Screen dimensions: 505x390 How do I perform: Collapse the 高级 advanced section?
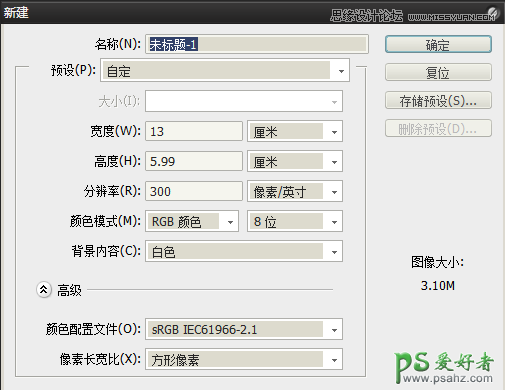tap(44, 290)
